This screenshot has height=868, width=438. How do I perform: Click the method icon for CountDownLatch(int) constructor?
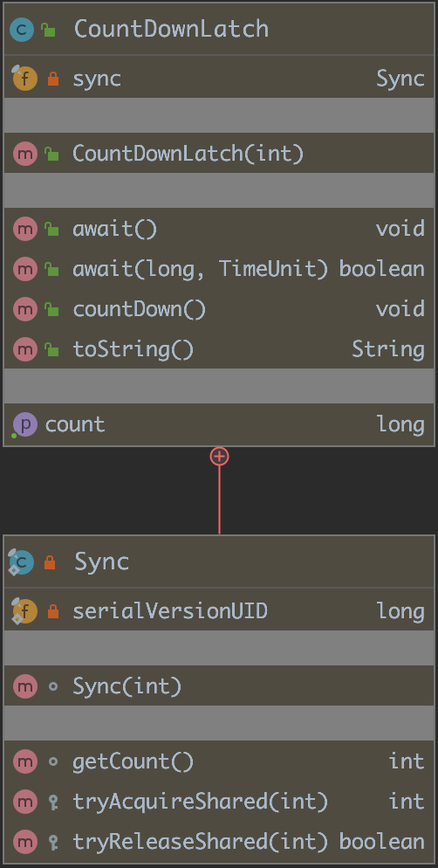tap(25, 154)
